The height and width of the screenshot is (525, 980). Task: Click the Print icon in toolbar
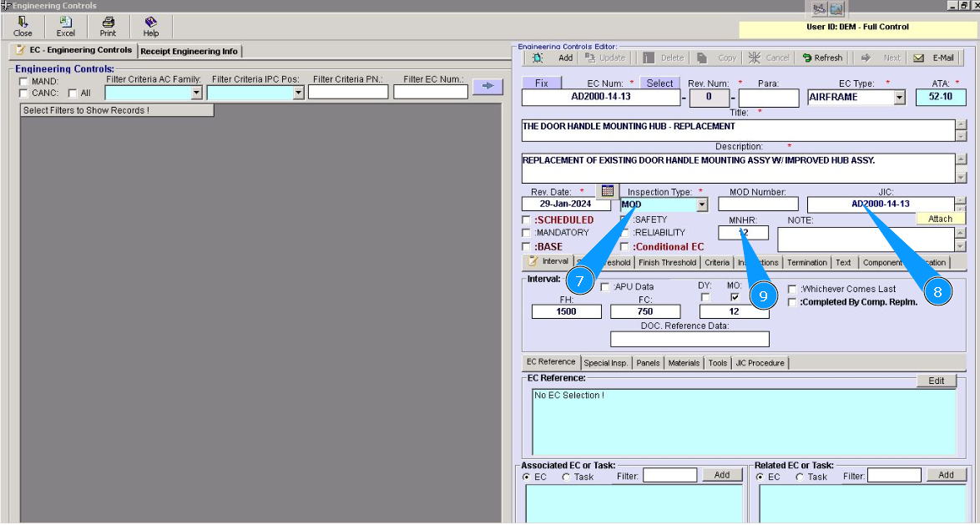108,26
